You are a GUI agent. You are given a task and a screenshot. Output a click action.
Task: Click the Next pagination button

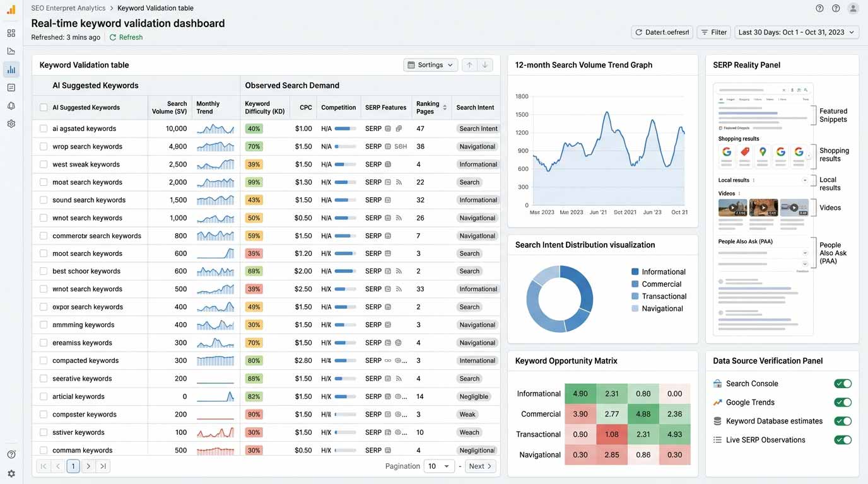coord(481,466)
